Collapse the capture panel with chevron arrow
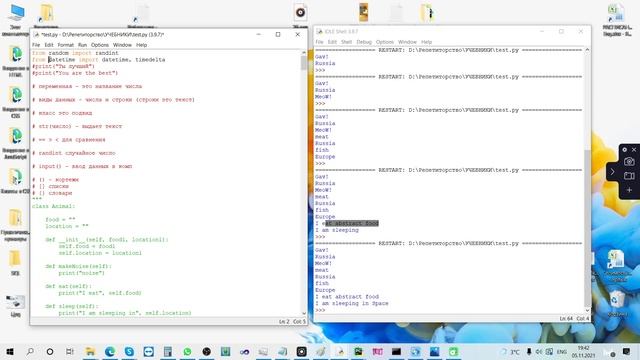The width and height of the screenshot is (640, 360). pos(612,172)
